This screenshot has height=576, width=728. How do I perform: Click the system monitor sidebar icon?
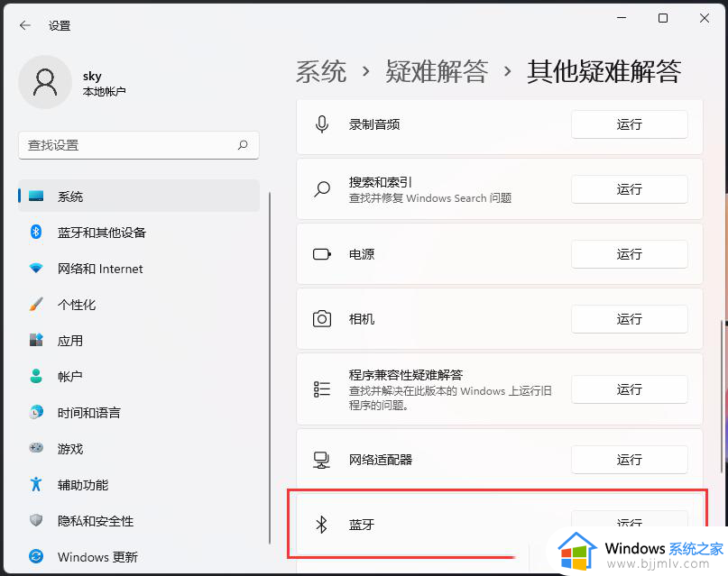pyautogui.click(x=36, y=196)
